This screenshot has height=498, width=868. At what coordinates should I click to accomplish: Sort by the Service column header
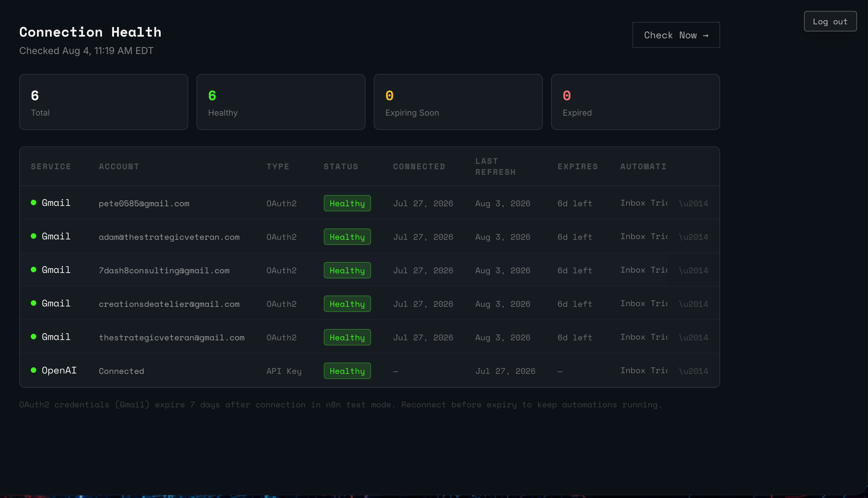(x=51, y=167)
